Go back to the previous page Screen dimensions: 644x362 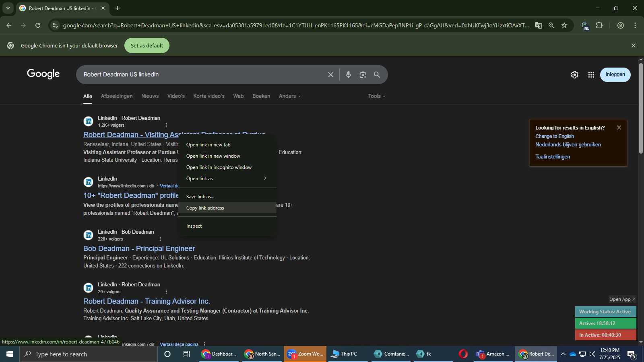click(9, 25)
